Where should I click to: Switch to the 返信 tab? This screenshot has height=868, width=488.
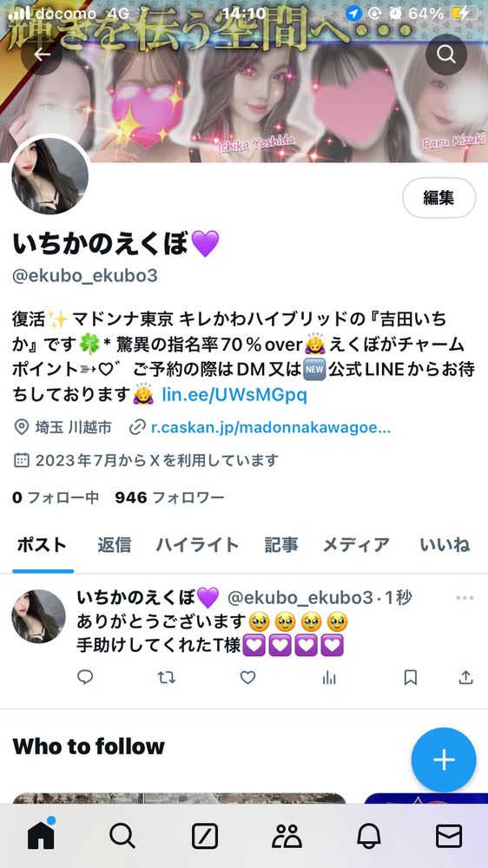pyautogui.click(x=114, y=545)
